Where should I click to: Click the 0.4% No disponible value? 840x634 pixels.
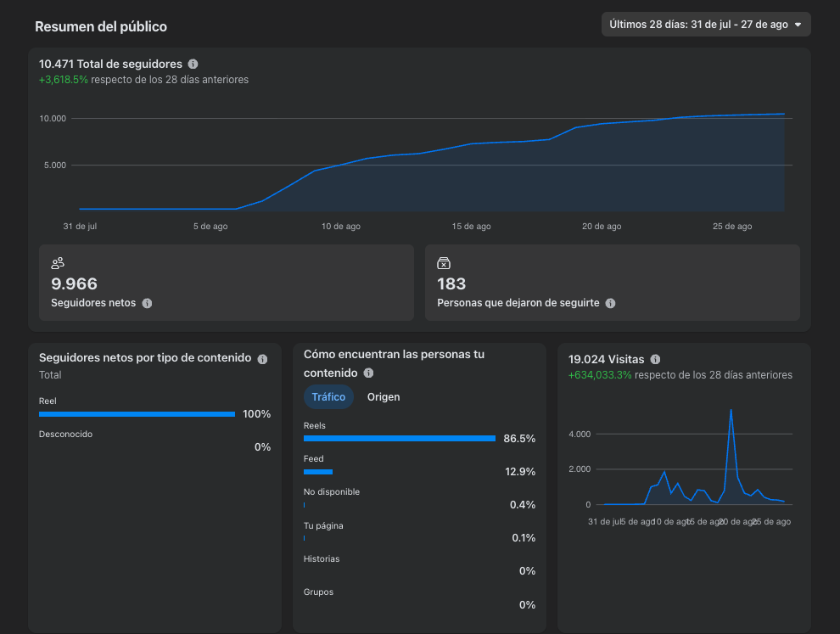pos(523,505)
